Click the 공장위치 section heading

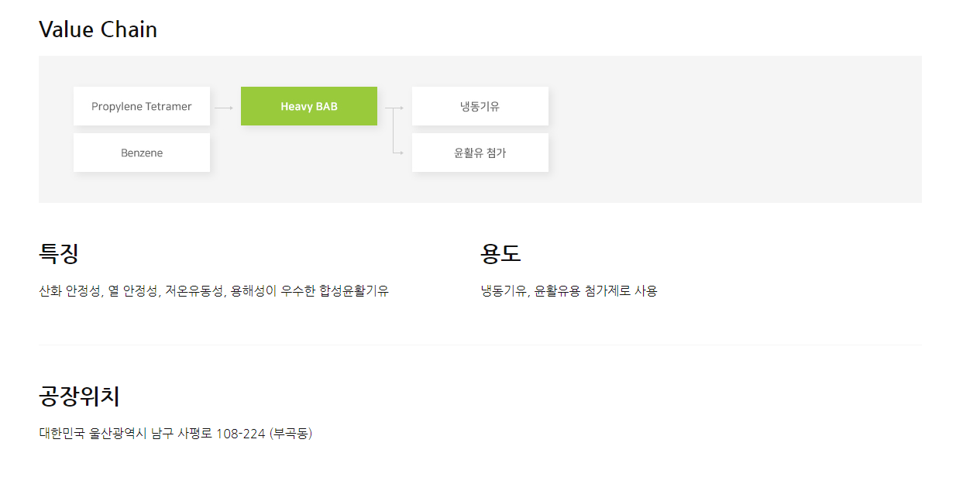pos(79,396)
